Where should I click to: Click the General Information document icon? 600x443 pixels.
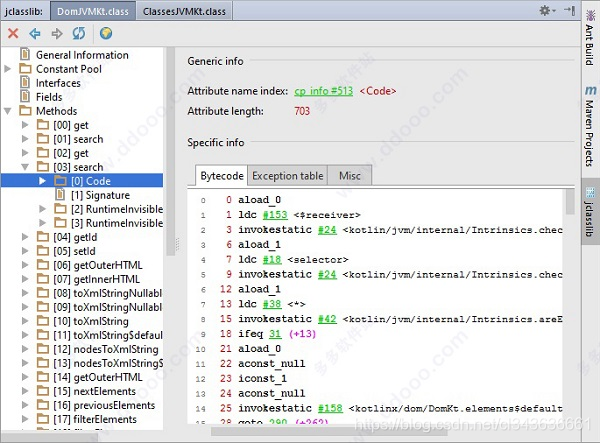[x=25, y=54]
